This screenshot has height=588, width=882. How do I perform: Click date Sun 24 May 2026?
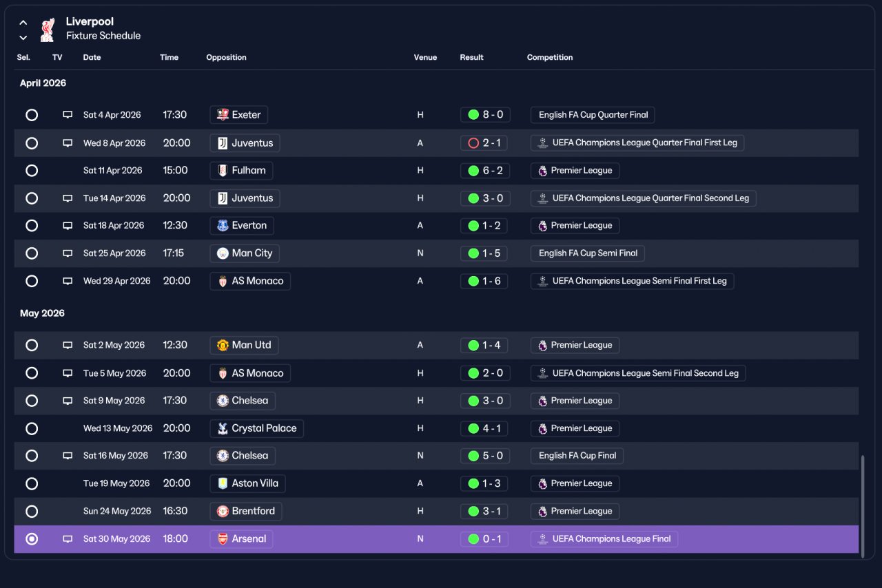(117, 511)
